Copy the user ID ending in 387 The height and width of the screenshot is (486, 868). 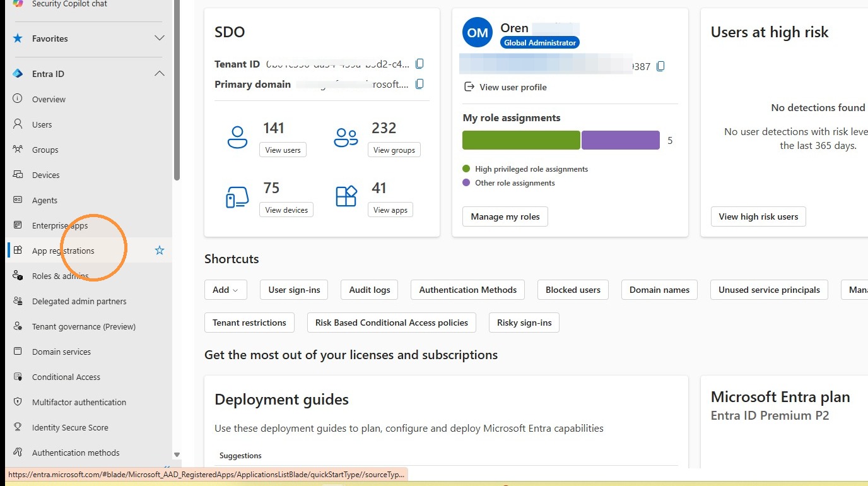point(660,66)
